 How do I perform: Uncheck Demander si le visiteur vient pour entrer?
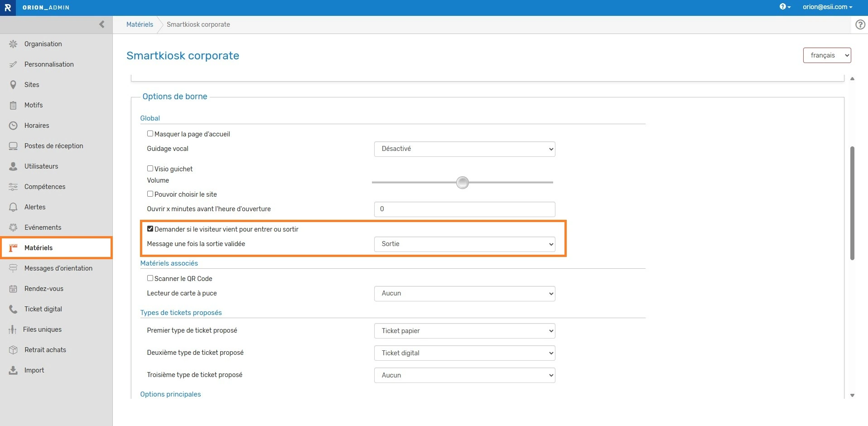tap(150, 229)
